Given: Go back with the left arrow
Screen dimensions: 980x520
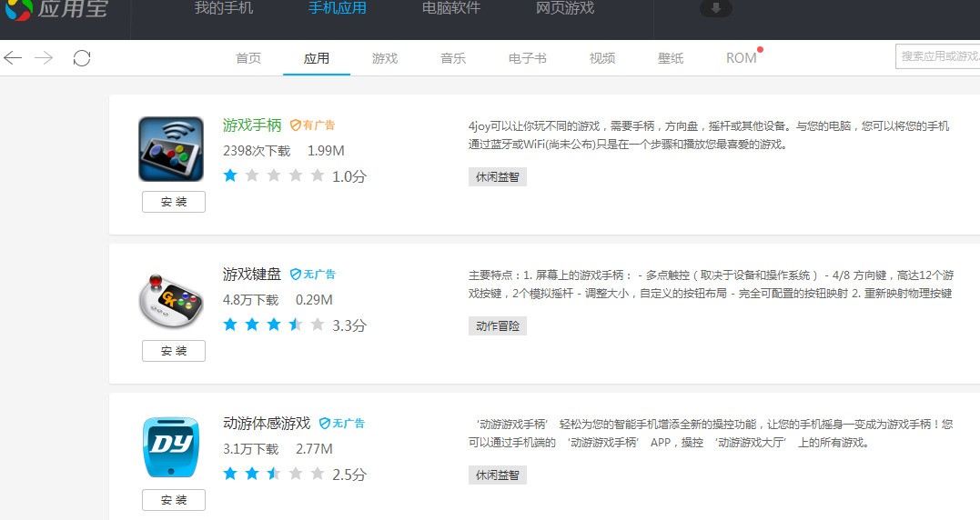Looking at the screenshot, I should pyautogui.click(x=13, y=58).
